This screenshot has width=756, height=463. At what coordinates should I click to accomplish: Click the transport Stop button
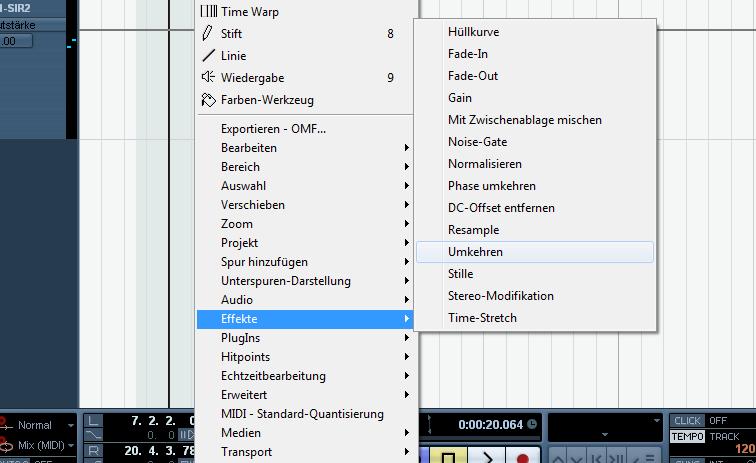tap(448, 456)
